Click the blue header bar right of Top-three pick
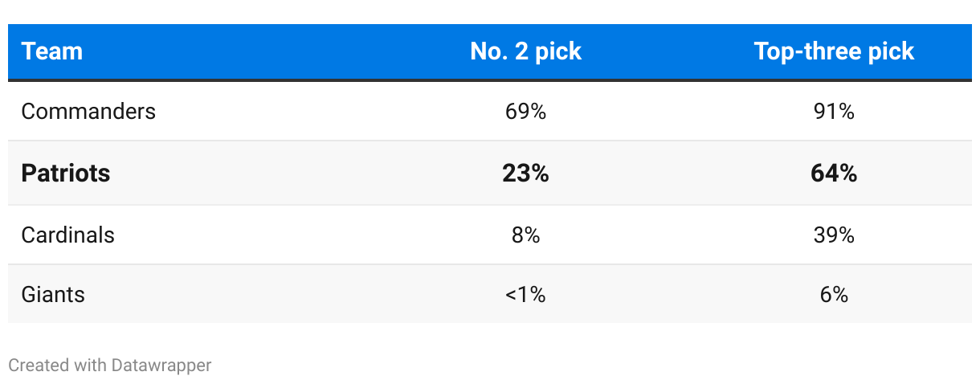The height and width of the screenshot is (384, 980). 948,51
